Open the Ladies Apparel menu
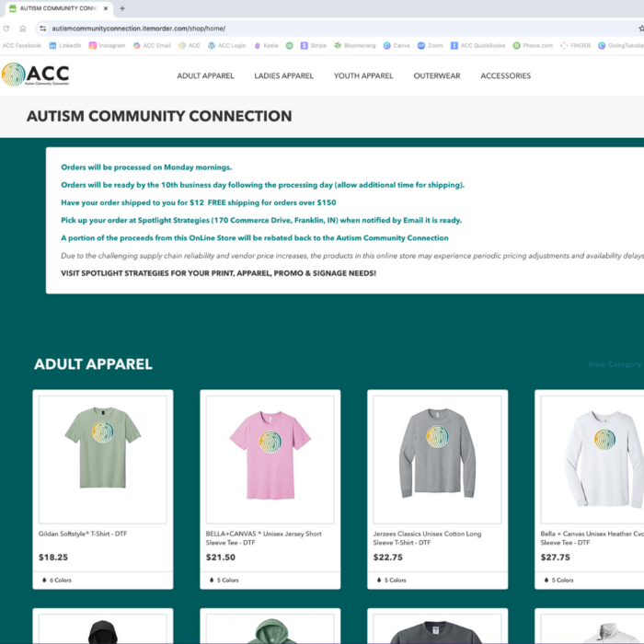 click(x=283, y=76)
